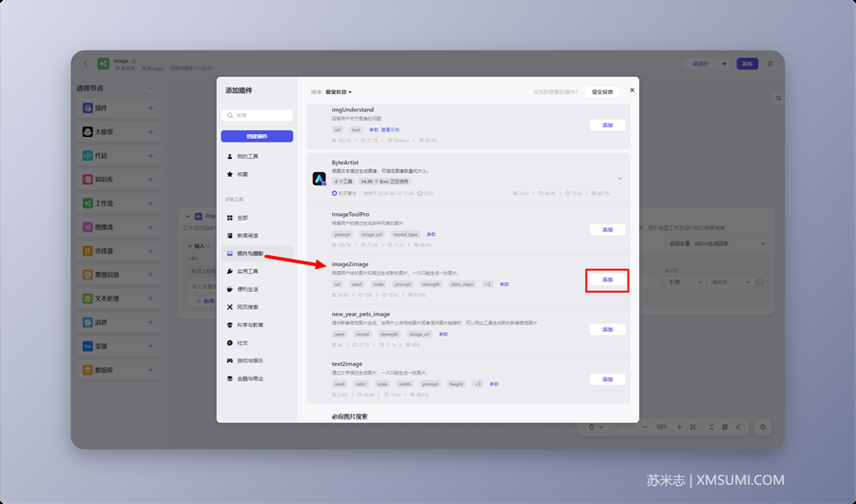Viewport: 856px width, 504px height.
Task: Close the 添加插件 dialog
Action: [x=632, y=90]
